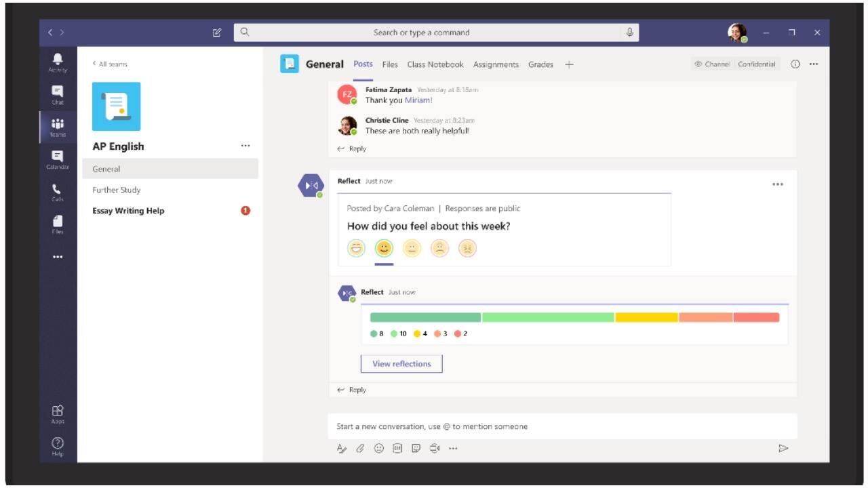Open the Activity feed bell icon

[58, 60]
